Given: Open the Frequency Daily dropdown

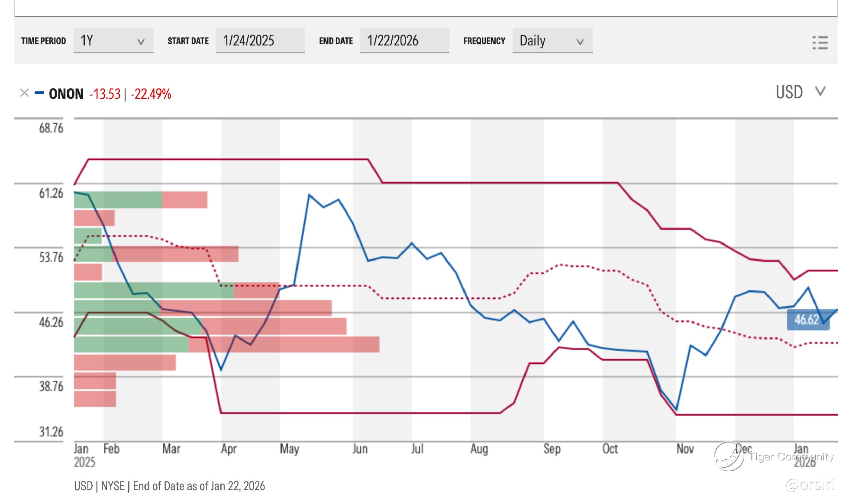Looking at the screenshot, I should (552, 41).
